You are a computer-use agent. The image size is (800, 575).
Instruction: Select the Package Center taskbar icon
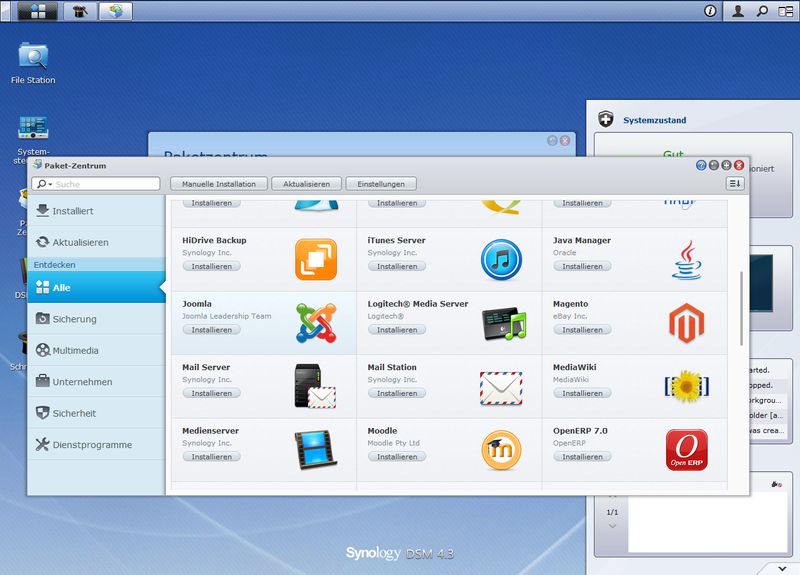[x=116, y=11]
